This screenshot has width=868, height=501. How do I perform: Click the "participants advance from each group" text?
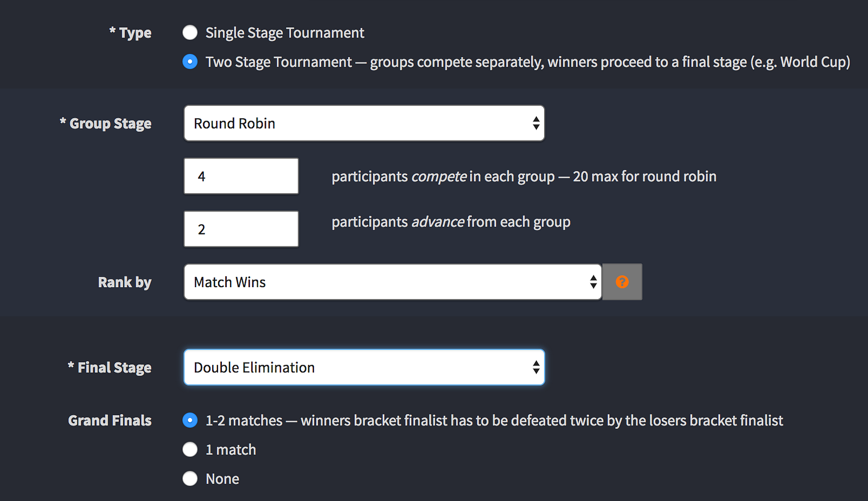(x=451, y=222)
